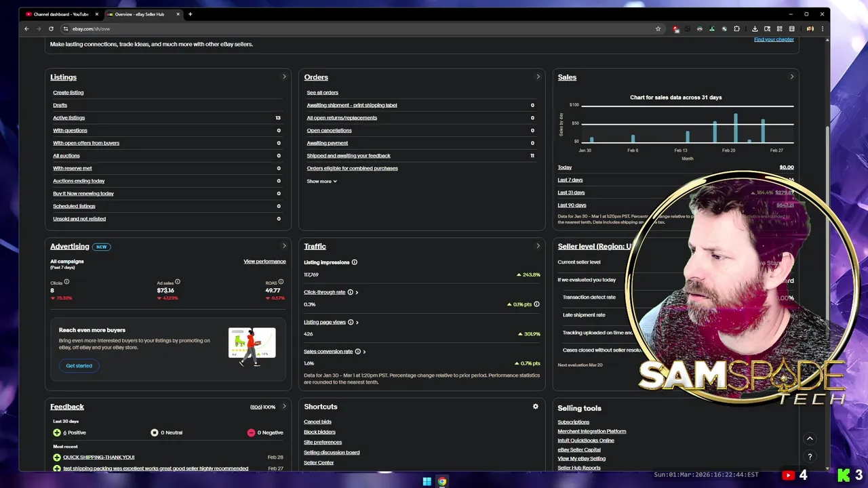868x488 pixels.
Task: Open the Chrome profile avatar
Action: [x=810, y=28]
